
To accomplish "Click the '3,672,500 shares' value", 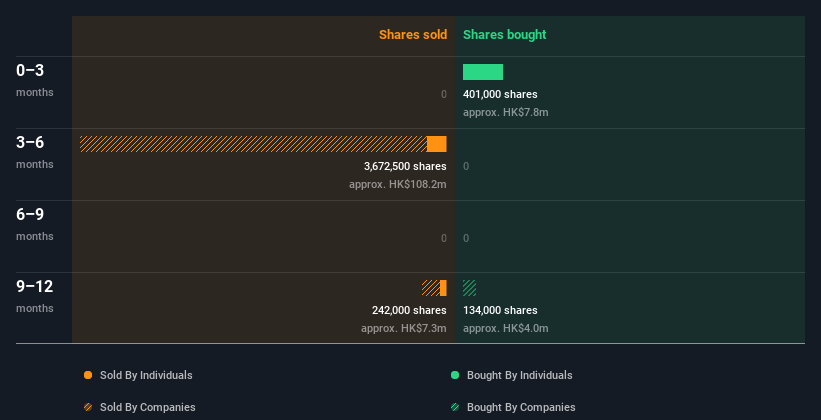I will 405,166.
